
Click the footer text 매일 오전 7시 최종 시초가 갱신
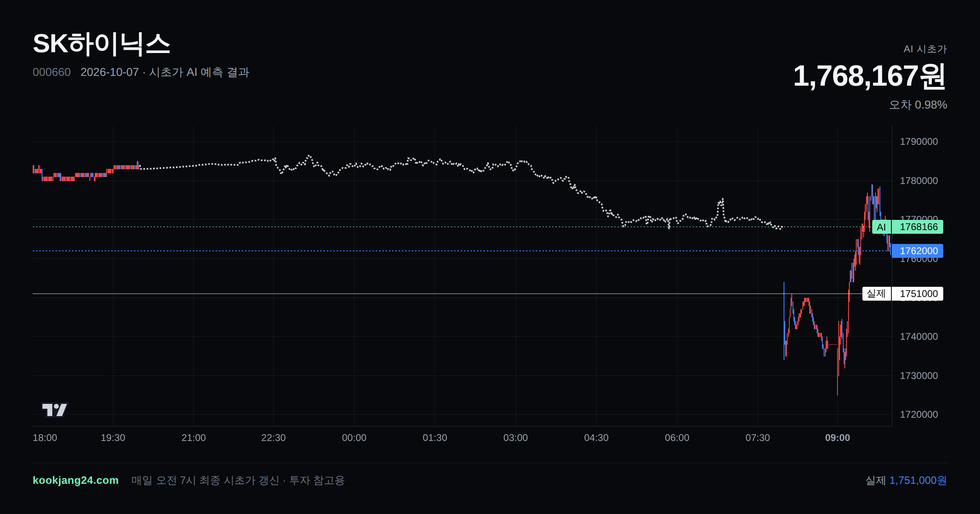tap(205, 481)
